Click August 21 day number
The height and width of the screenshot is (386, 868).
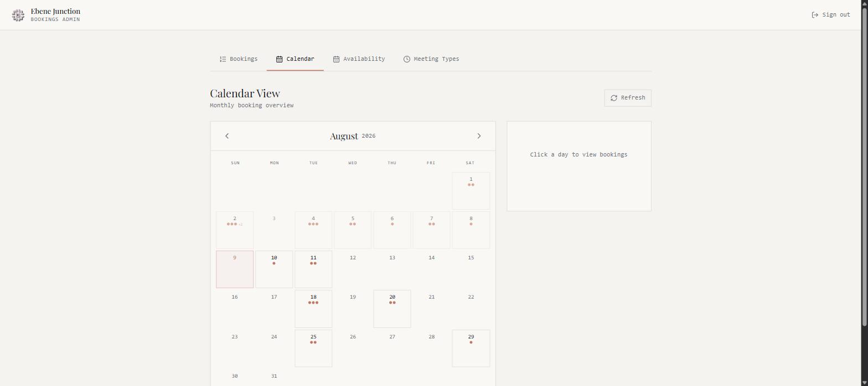pos(431,297)
